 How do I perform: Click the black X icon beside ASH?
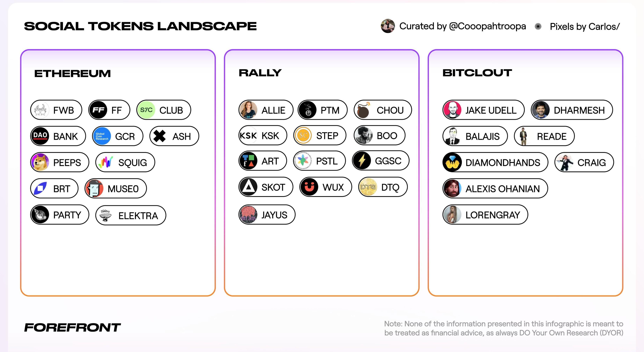[x=160, y=136]
